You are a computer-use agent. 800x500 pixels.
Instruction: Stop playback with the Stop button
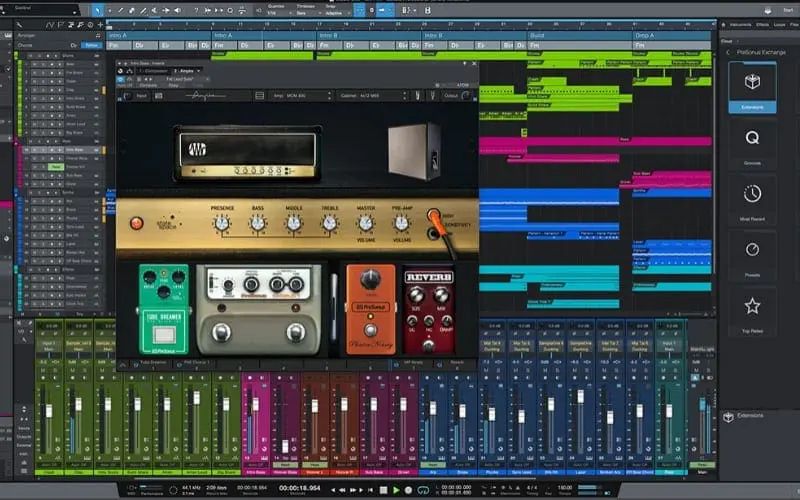pos(383,490)
